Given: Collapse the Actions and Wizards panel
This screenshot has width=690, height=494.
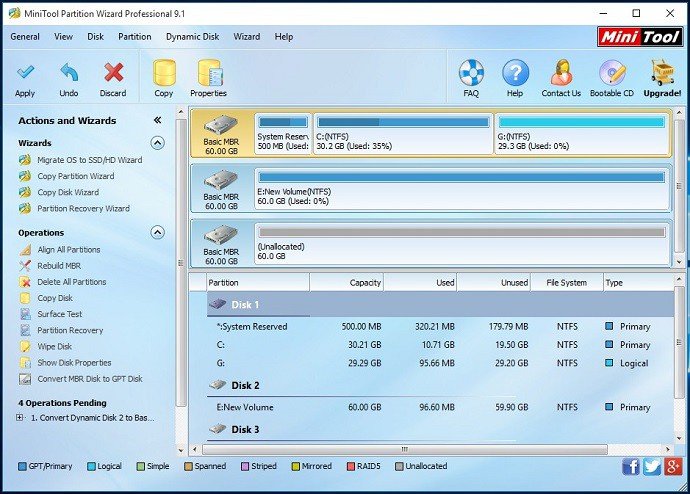Looking at the screenshot, I should 158,120.
